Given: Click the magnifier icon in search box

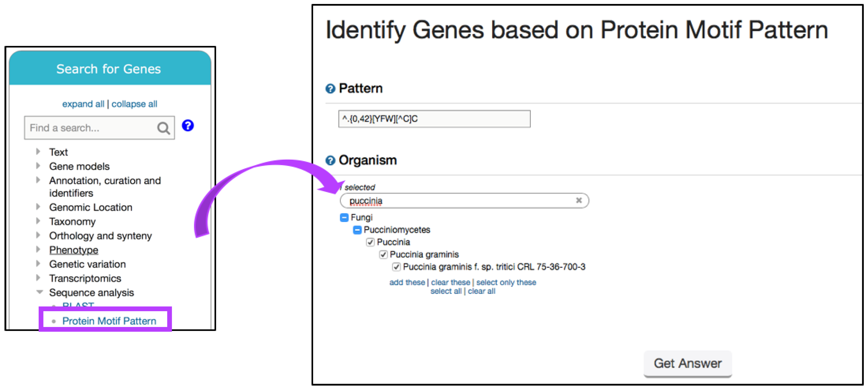Looking at the screenshot, I should [163, 128].
